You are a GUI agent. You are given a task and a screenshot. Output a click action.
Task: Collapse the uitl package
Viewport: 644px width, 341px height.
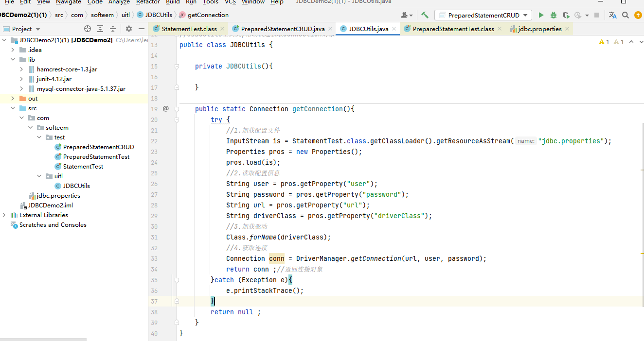(39, 176)
